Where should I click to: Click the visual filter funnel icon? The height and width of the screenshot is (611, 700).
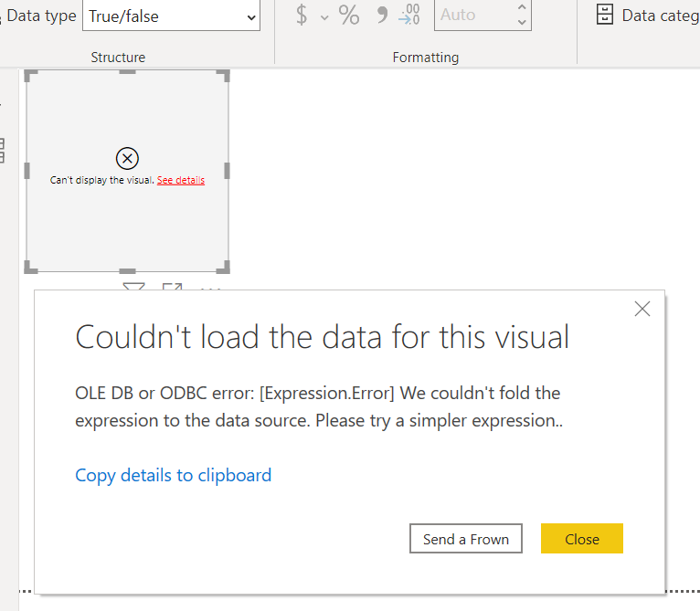[133, 286]
